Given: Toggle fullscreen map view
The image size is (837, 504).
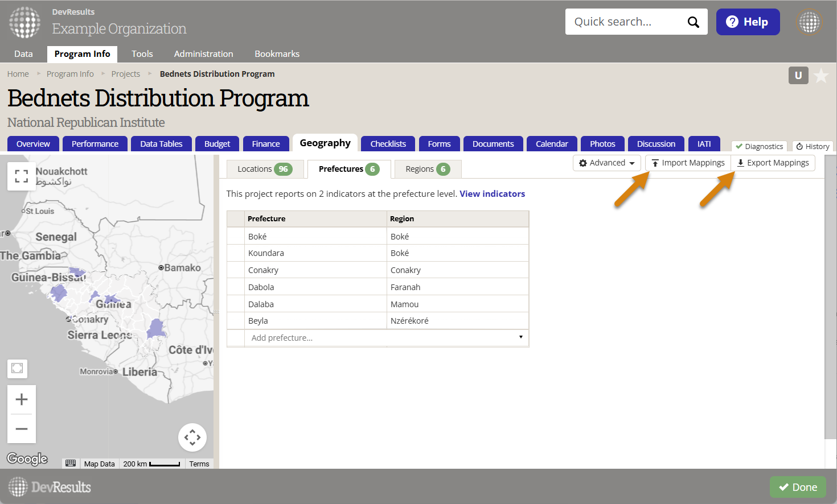Looking at the screenshot, I should (x=22, y=176).
